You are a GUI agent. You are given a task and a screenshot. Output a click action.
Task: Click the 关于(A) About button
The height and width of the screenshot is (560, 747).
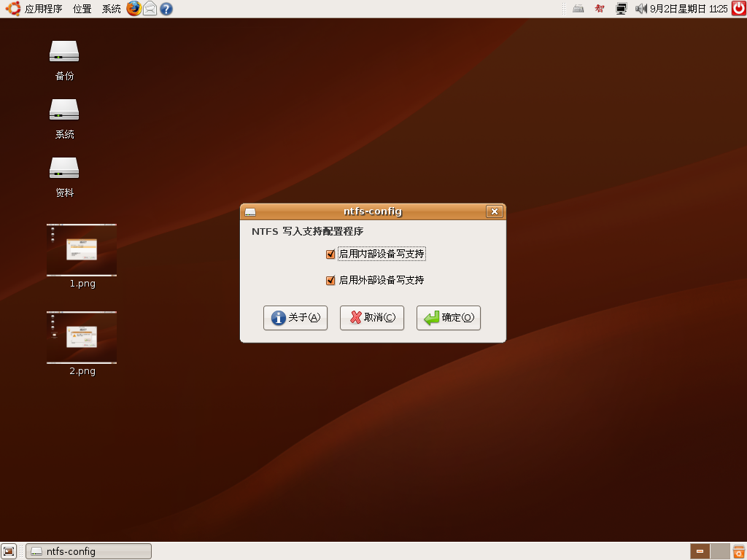pyautogui.click(x=295, y=318)
